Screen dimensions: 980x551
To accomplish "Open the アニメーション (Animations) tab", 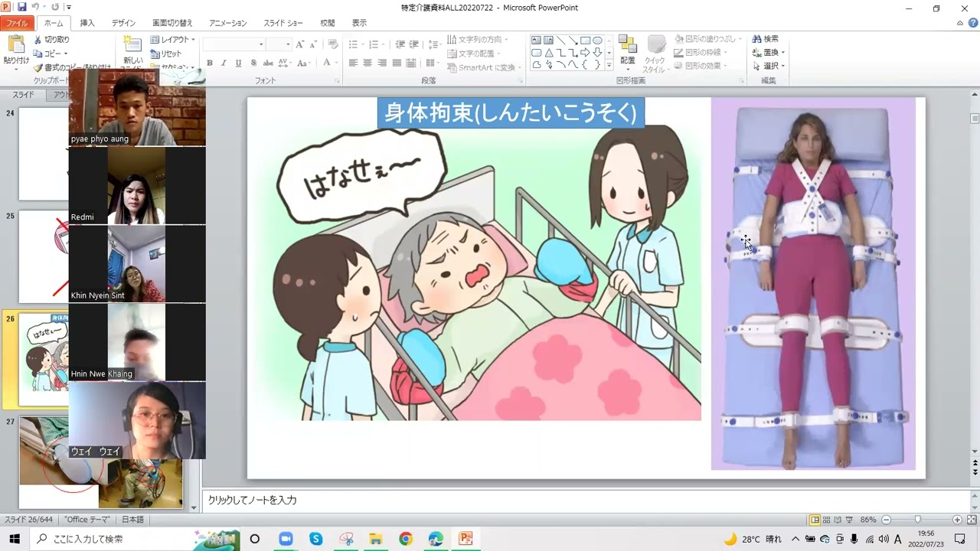I will point(228,23).
